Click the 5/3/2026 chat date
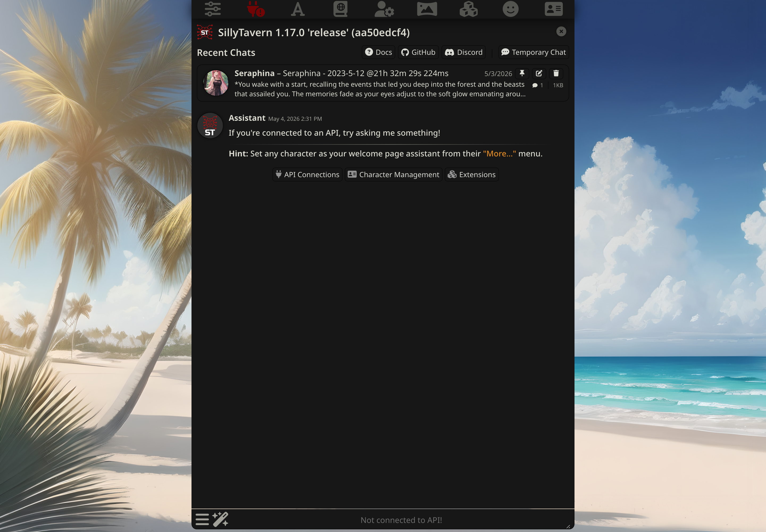This screenshot has width=766, height=532. [x=498, y=74]
